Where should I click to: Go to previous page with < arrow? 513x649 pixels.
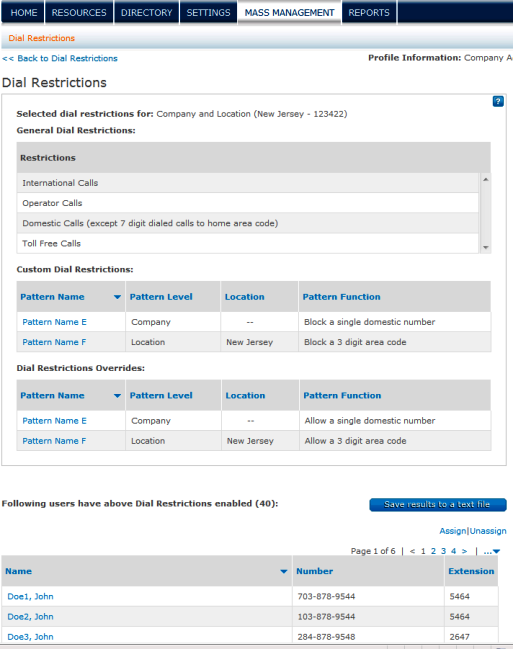412,551
